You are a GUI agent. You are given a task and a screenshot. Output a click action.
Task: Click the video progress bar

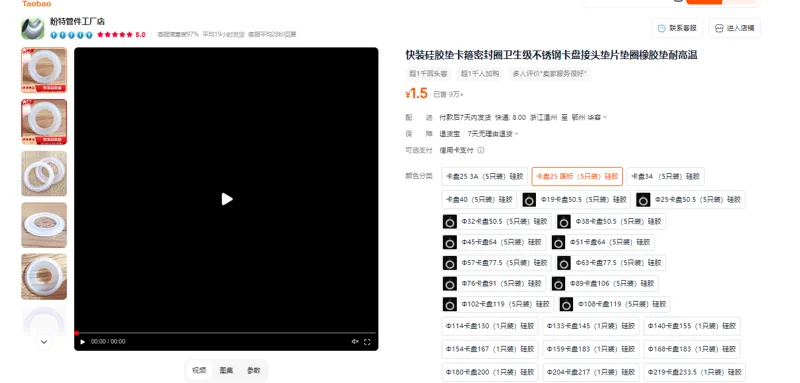(226, 333)
